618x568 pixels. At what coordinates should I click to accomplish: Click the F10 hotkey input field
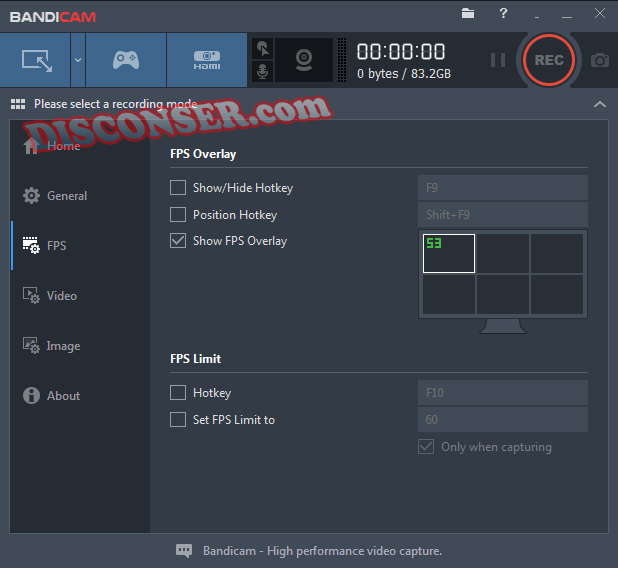pos(503,393)
